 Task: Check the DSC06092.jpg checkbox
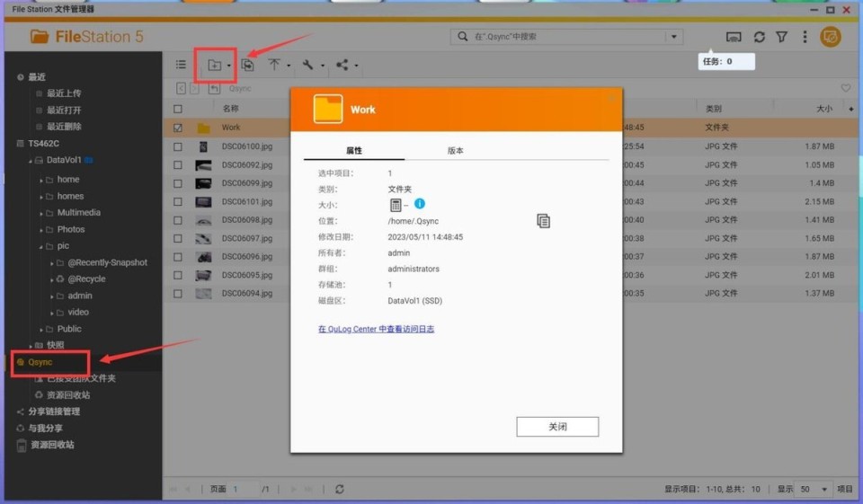tap(178, 165)
